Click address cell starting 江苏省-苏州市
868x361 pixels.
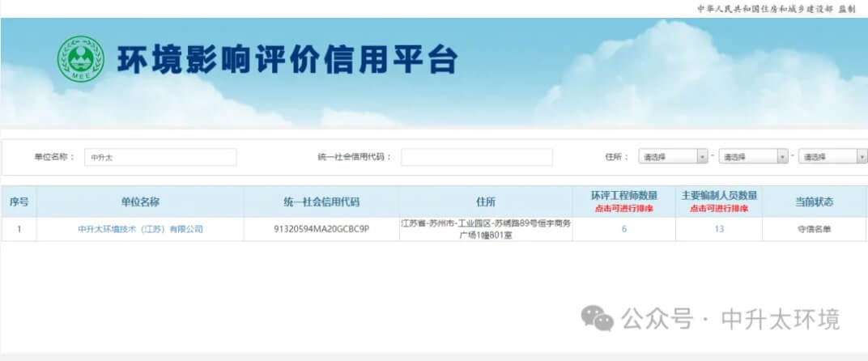[486, 229]
